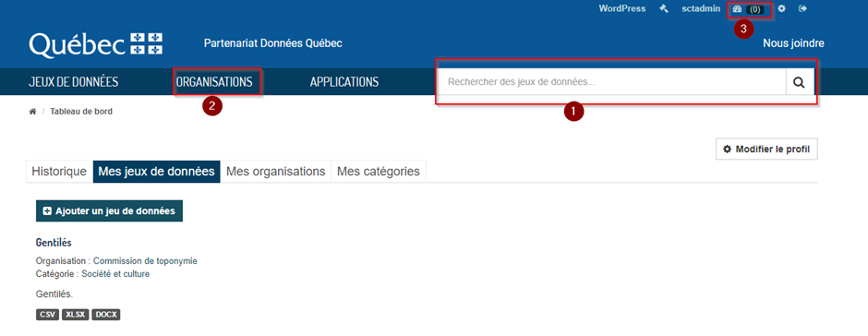Open the sctadmin user profile
868x336 pixels.
click(701, 9)
